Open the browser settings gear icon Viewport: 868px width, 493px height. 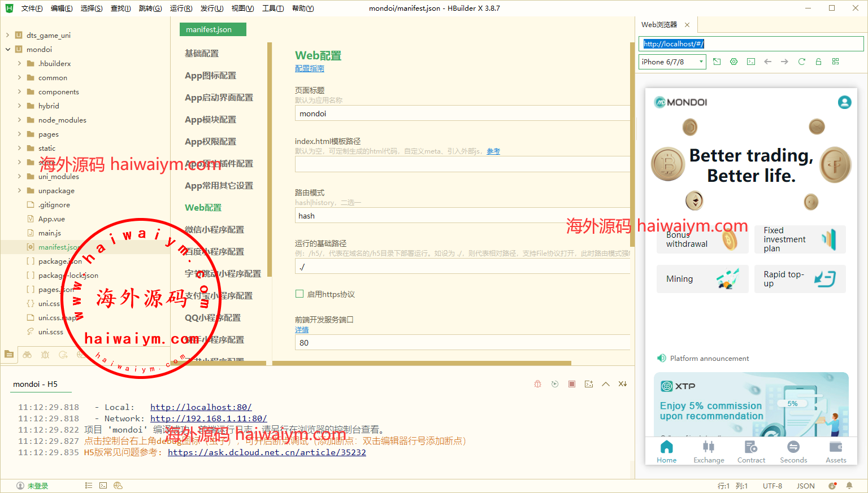734,62
